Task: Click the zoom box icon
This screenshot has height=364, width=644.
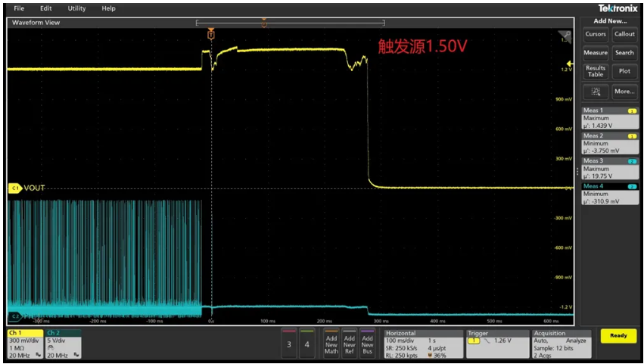Action: pyautogui.click(x=596, y=92)
